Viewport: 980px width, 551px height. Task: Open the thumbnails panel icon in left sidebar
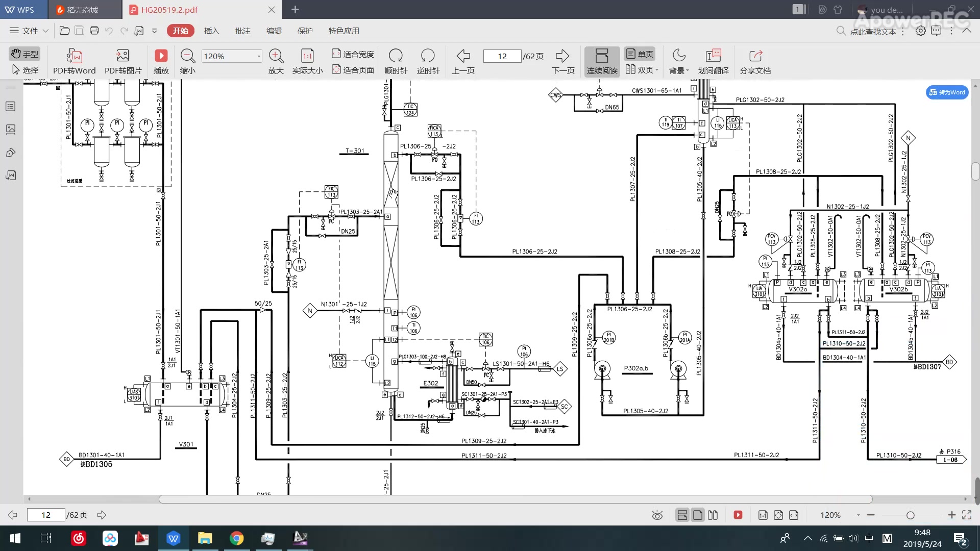point(11,130)
